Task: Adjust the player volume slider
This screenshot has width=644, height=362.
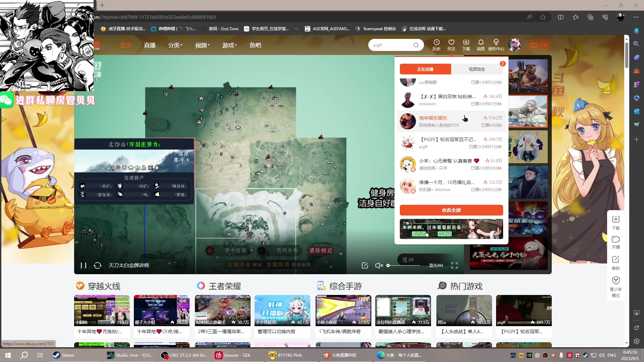Action: pos(404,265)
